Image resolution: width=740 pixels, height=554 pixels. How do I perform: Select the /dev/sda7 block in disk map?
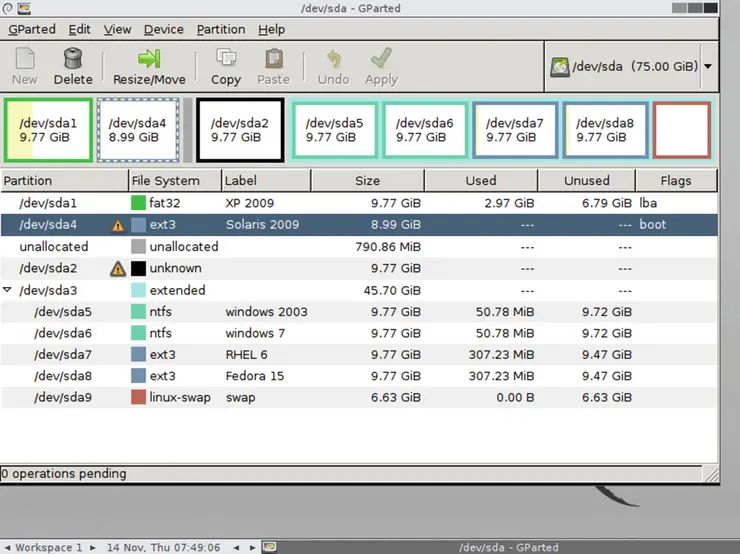(x=514, y=130)
